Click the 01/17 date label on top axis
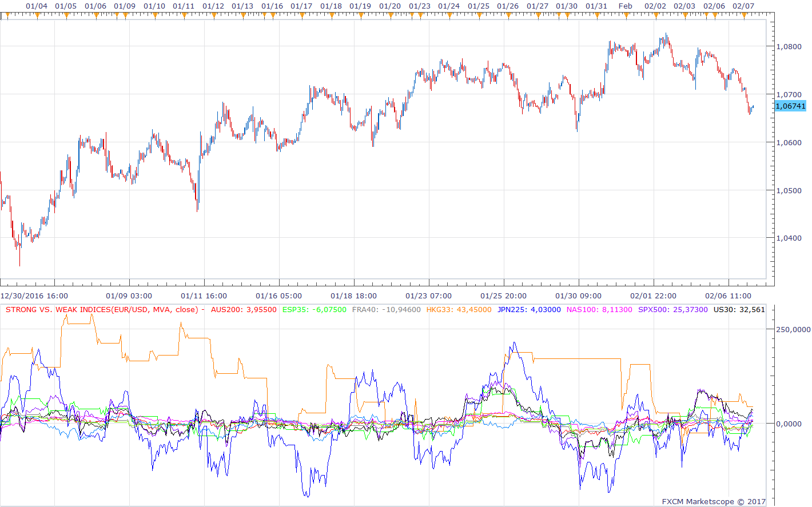812x507 pixels. 301,6
